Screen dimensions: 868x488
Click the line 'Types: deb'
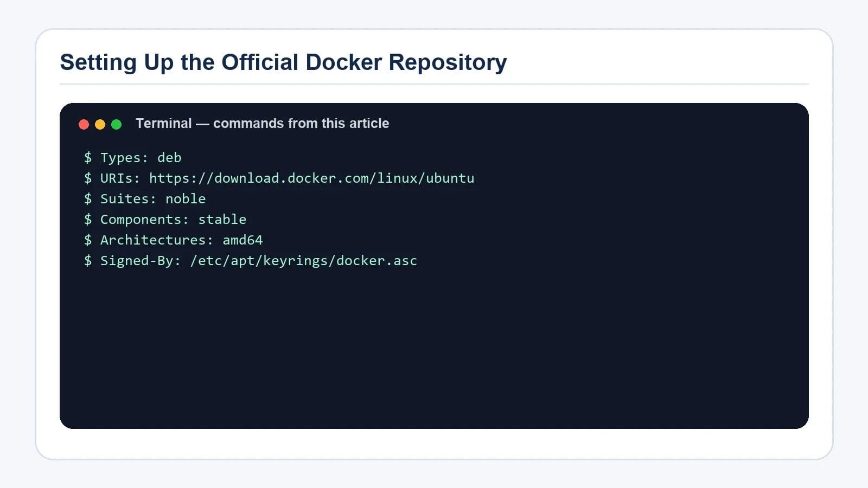(x=133, y=158)
